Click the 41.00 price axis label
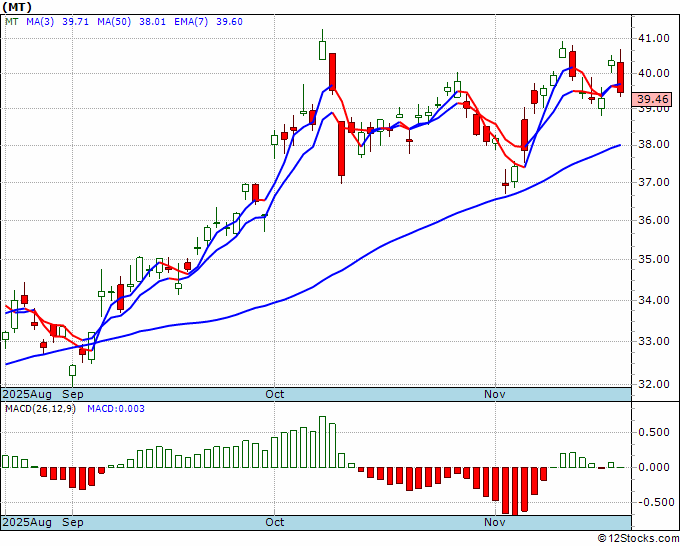 pos(654,38)
